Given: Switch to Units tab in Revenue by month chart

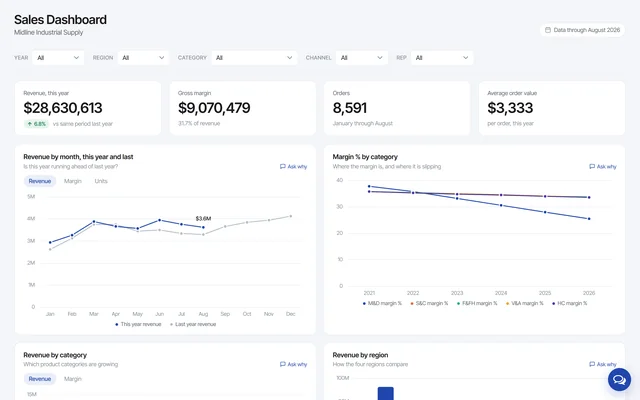Looking at the screenshot, I should (101, 181).
